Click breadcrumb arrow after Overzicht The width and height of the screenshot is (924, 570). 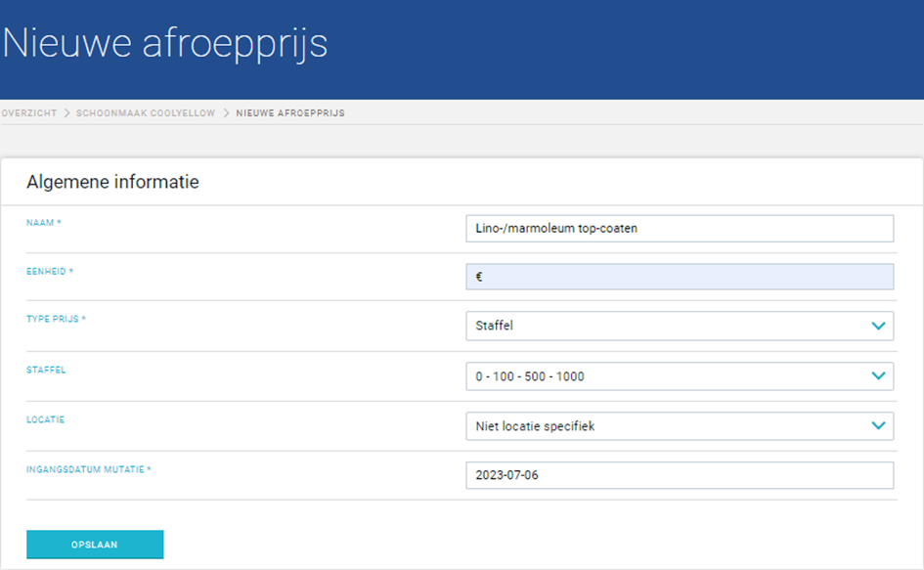[66, 113]
